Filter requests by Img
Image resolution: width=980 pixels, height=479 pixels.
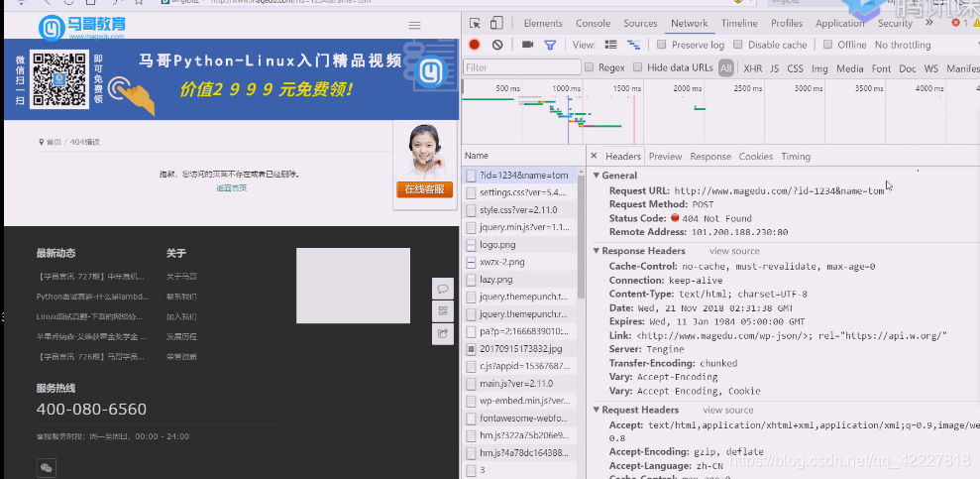tap(819, 68)
